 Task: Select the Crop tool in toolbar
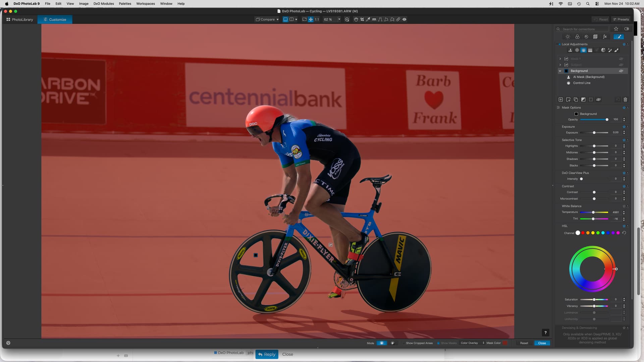pyautogui.click(x=362, y=19)
